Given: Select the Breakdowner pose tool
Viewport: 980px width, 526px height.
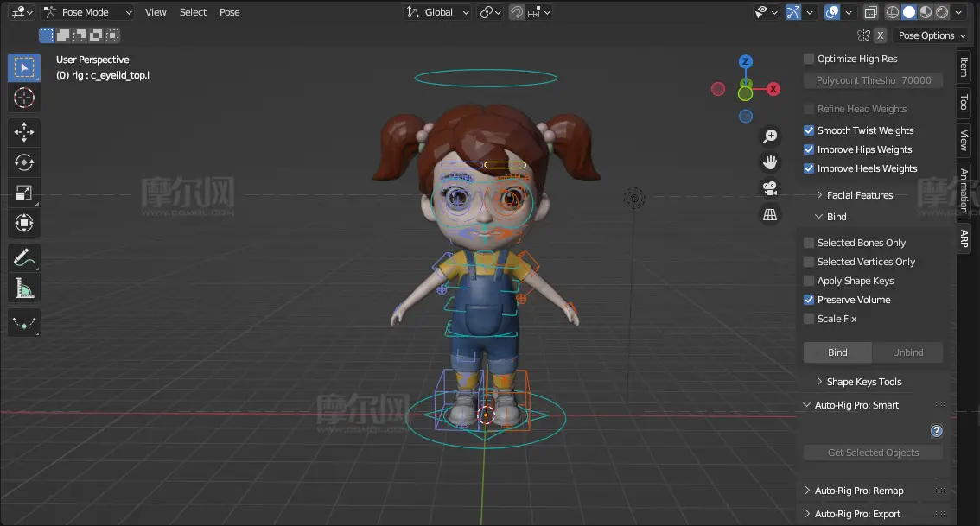Looking at the screenshot, I should coord(23,322).
